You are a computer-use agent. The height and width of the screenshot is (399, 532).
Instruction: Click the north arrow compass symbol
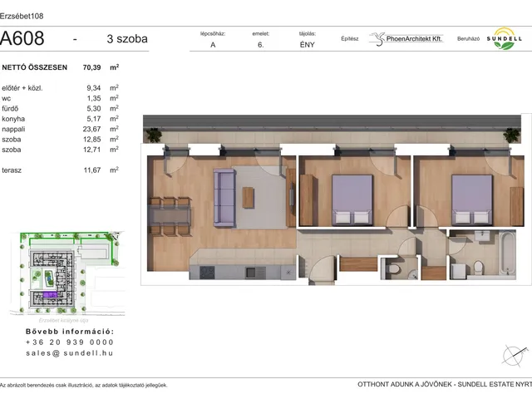(514, 354)
